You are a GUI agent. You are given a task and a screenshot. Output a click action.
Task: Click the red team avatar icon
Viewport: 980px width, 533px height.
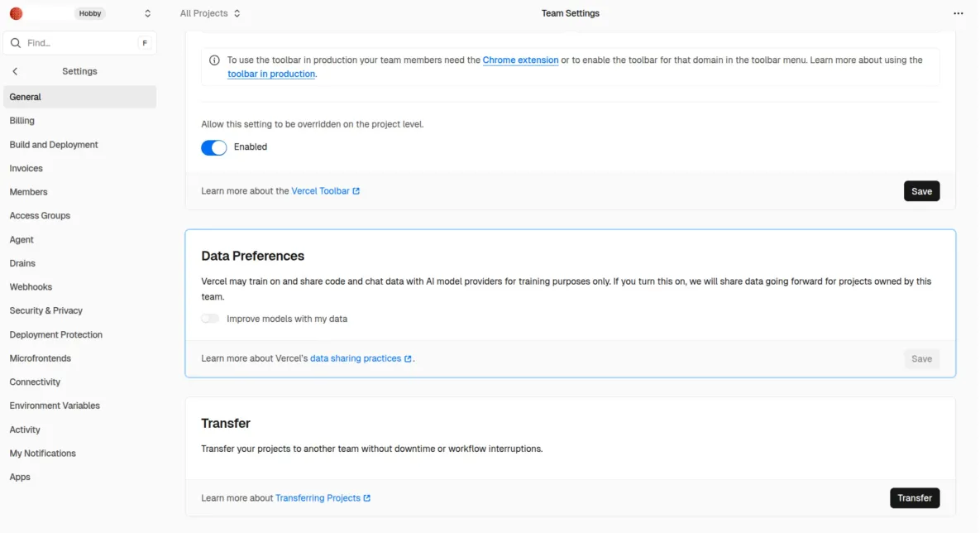click(16, 13)
